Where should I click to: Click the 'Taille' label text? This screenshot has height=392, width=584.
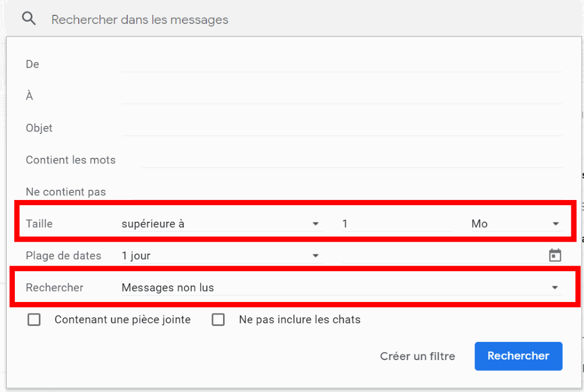pos(39,223)
